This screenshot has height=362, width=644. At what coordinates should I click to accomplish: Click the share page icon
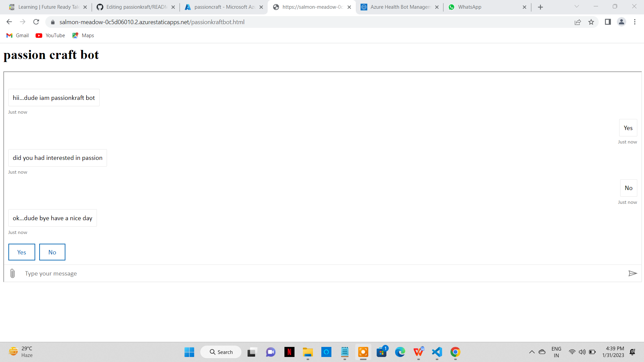(578, 22)
